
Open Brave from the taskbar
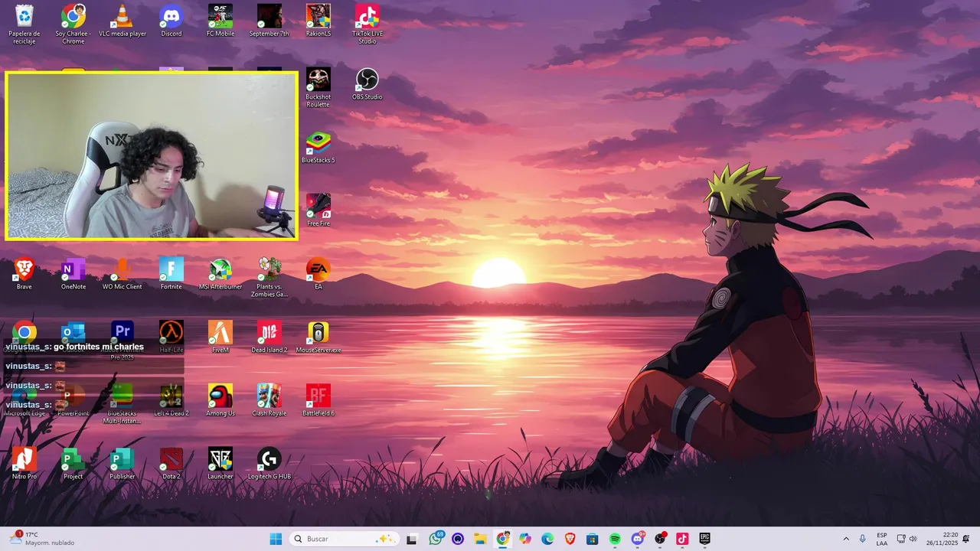click(570, 539)
